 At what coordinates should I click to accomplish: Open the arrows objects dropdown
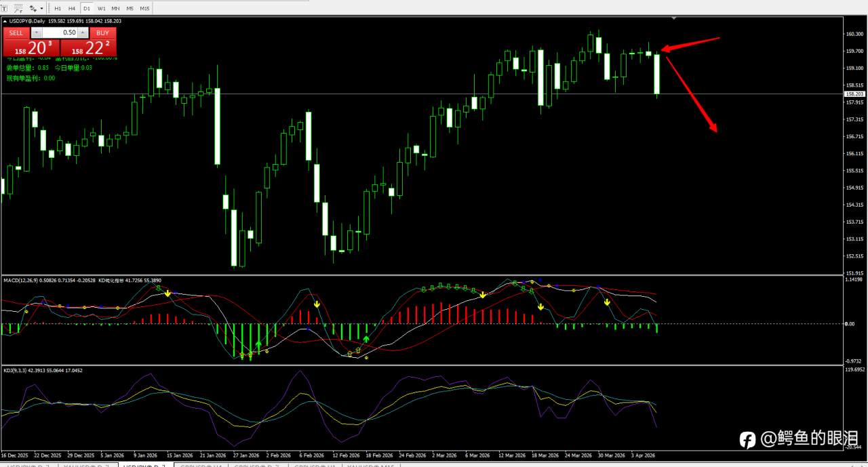tap(41, 9)
